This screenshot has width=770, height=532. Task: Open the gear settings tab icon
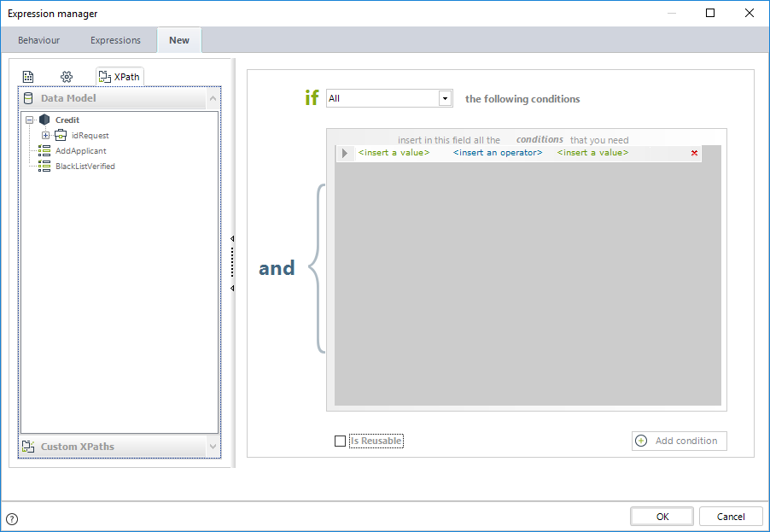tap(67, 77)
